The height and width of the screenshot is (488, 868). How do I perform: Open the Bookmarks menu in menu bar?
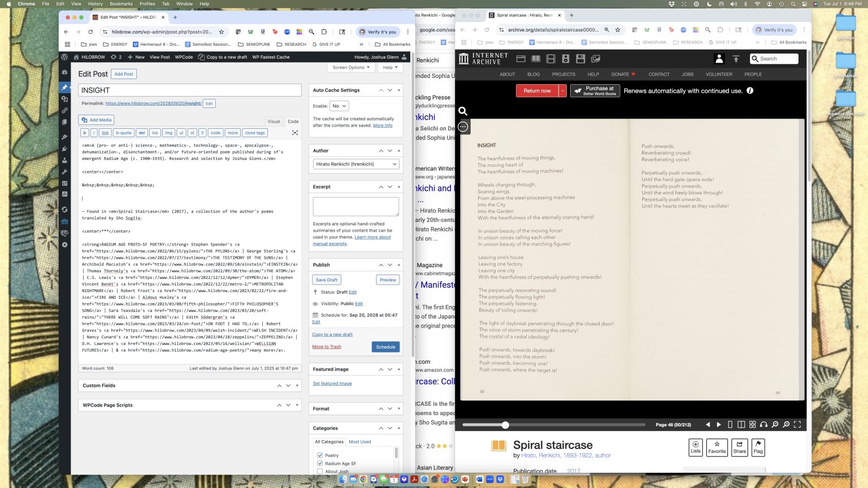click(x=121, y=3)
